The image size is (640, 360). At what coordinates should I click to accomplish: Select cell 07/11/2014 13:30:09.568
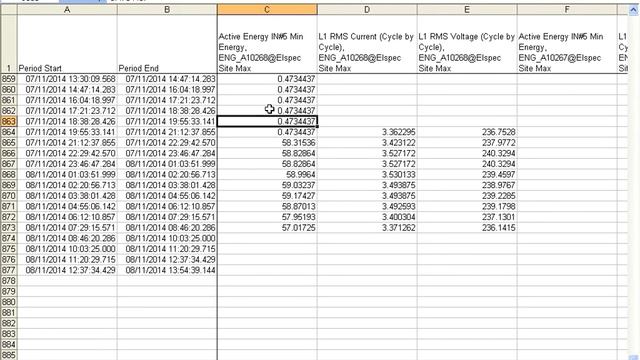pos(67,79)
